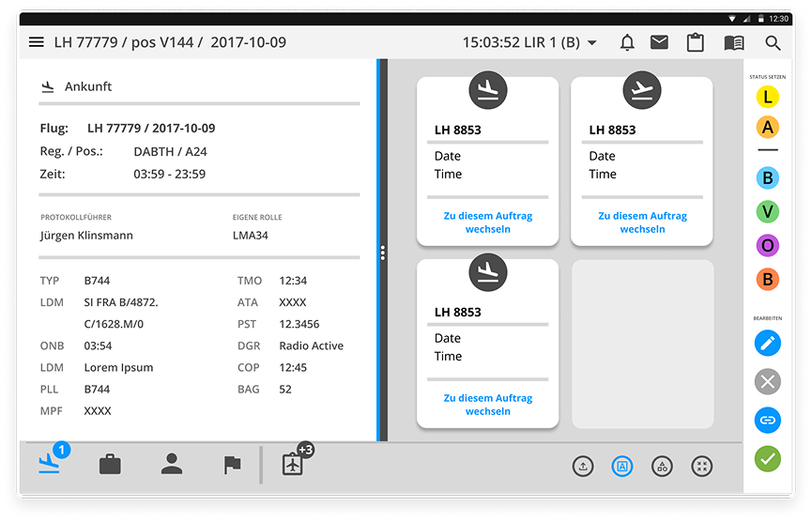The height and width of the screenshot is (522, 812).
Task: Open the hamburger navigation menu
Action: pos(37,42)
